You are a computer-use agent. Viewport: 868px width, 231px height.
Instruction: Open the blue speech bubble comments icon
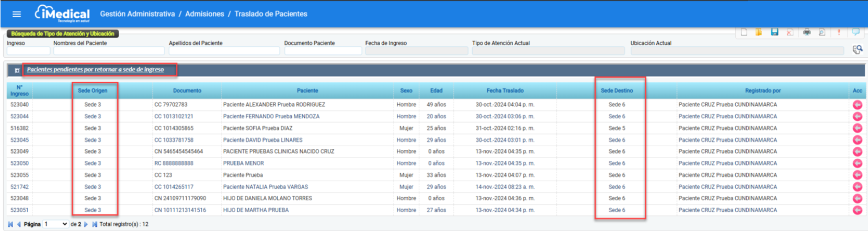coord(855,32)
